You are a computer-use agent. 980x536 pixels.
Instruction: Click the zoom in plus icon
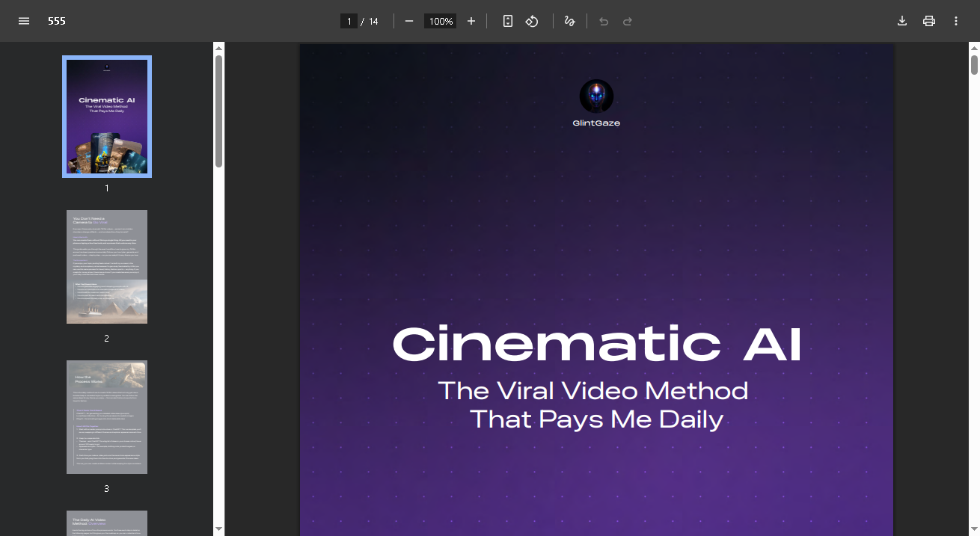click(471, 21)
